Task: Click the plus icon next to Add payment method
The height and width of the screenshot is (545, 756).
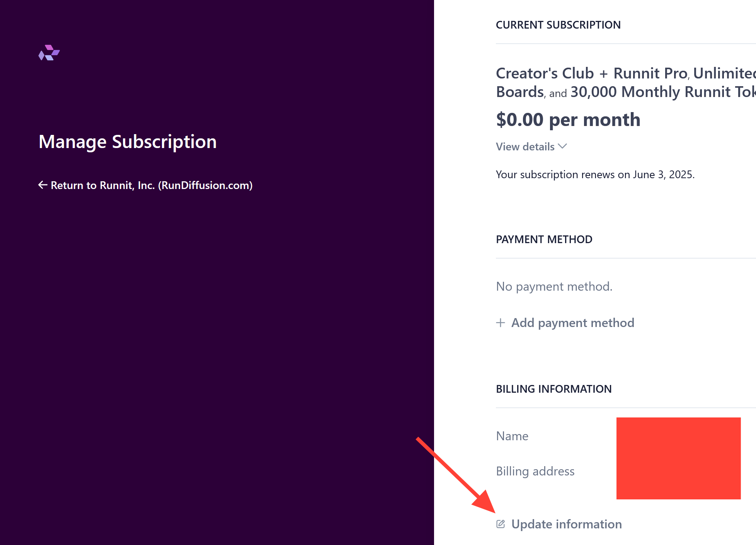Action: (501, 322)
